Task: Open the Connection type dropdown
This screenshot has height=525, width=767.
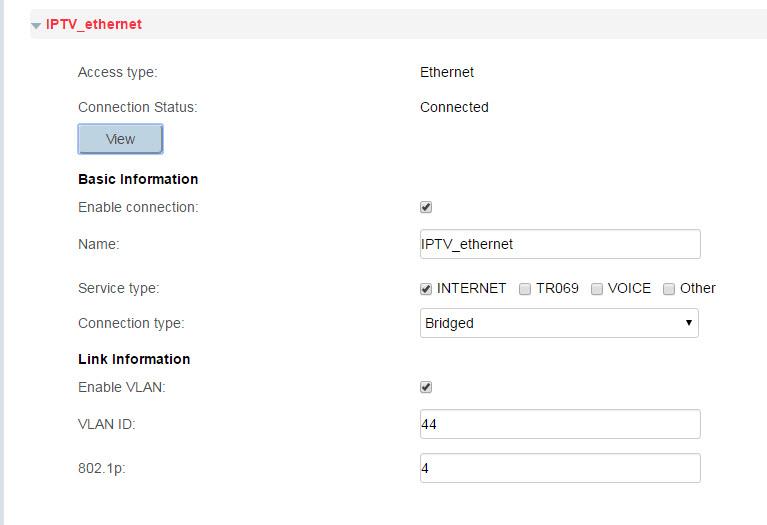Action: pos(559,323)
